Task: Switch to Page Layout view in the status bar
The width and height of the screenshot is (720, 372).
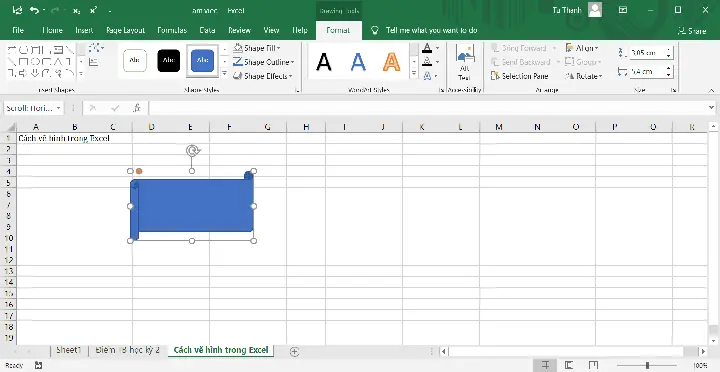Action: click(x=569, y=366)
